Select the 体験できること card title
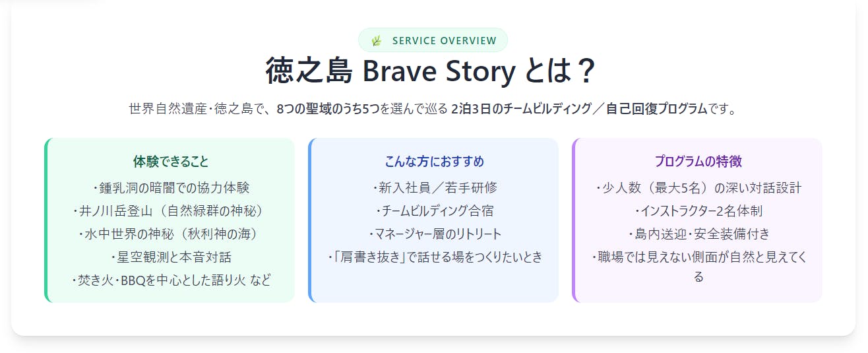The image size is (868, 353). click(x=171, y=162)
